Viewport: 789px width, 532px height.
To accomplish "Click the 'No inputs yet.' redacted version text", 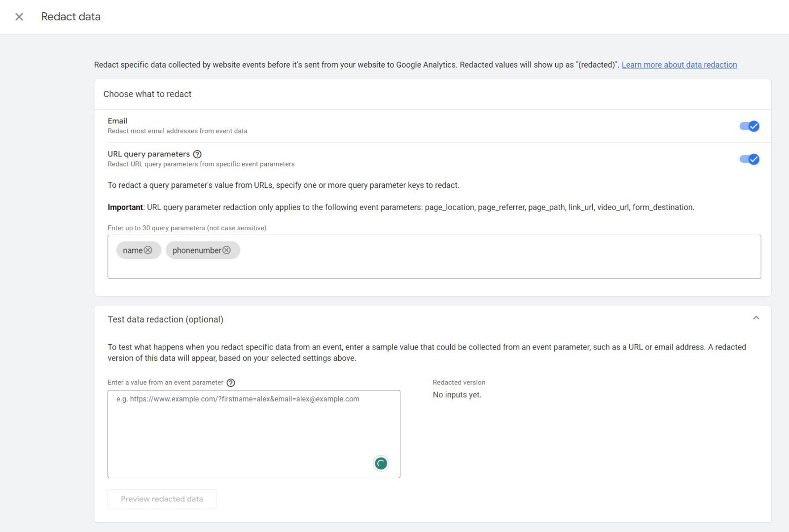I will [457, 394].
